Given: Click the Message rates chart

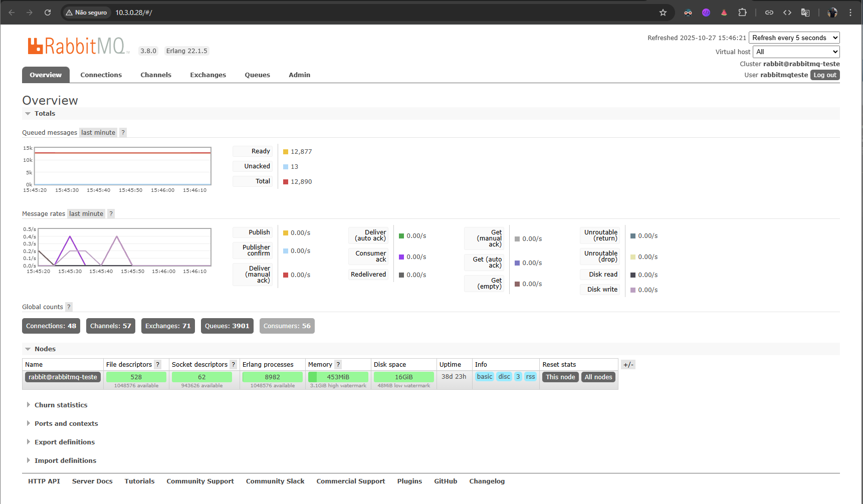Looking at the screenshot, I should coord(124,247).
